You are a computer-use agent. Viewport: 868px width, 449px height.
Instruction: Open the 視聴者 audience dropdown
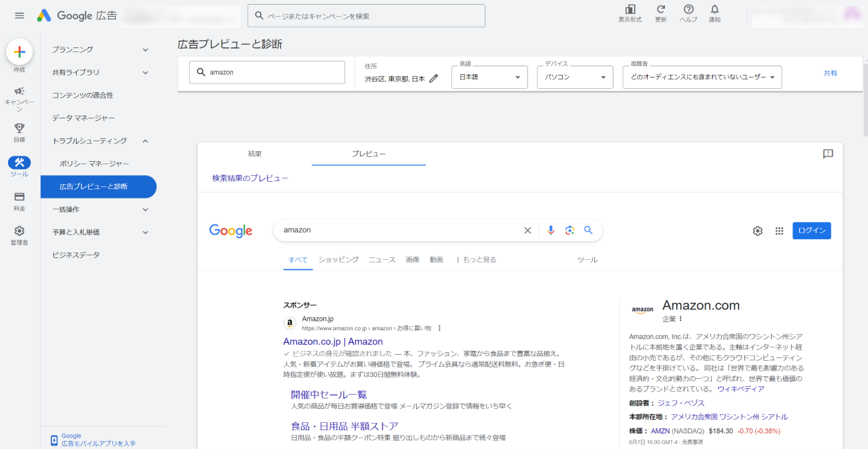point(702,78)
